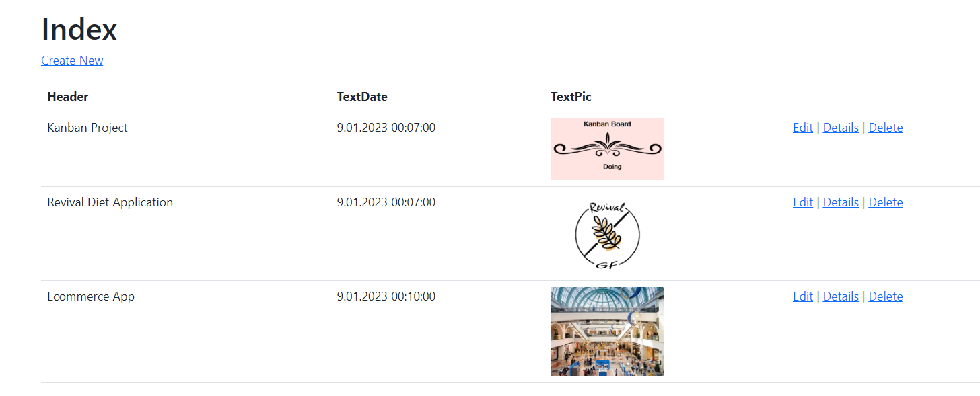Screen dimensions: 980x396
Task: Click the TextPic column heading
Action: 571,97
